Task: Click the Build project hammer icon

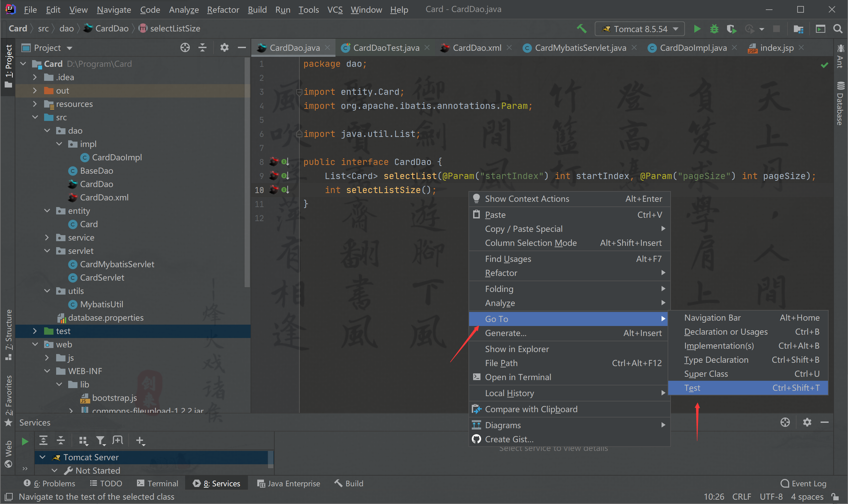Action: (x=582, y=29)
